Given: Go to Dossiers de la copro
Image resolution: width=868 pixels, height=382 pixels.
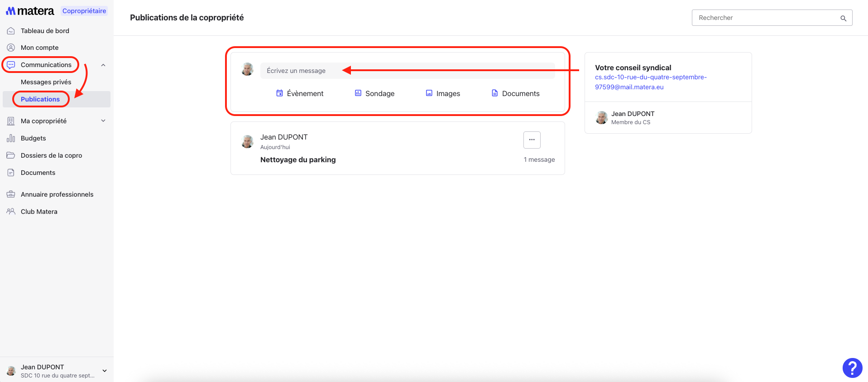Looking at the screenshot, I should coord(51,155).
